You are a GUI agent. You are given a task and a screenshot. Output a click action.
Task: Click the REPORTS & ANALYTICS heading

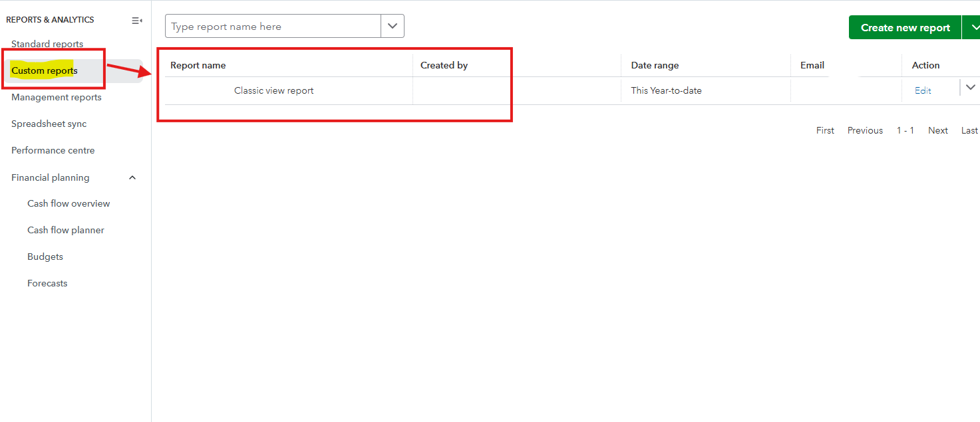click(50, 20)
